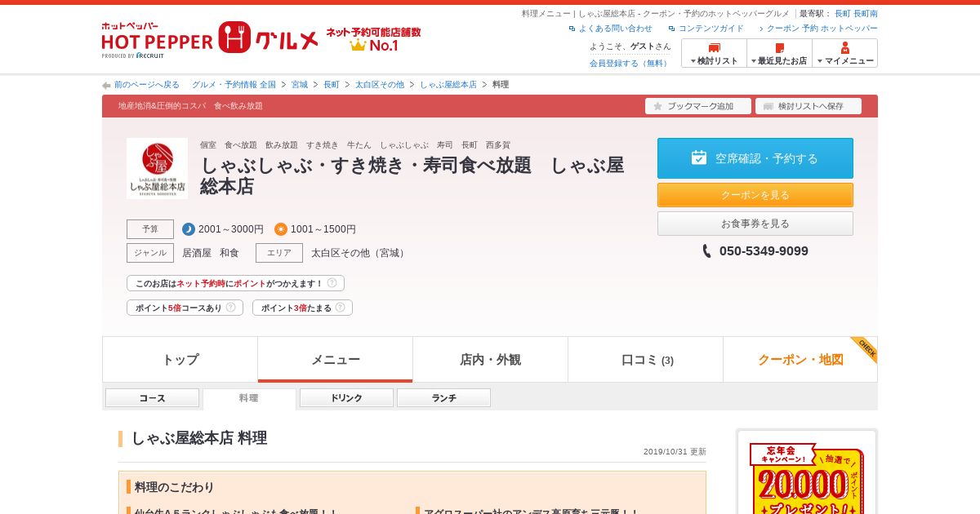Click the 検討リストへ保存 folder icon
This screenshot has height=514, width=980.
pos(768,106)
